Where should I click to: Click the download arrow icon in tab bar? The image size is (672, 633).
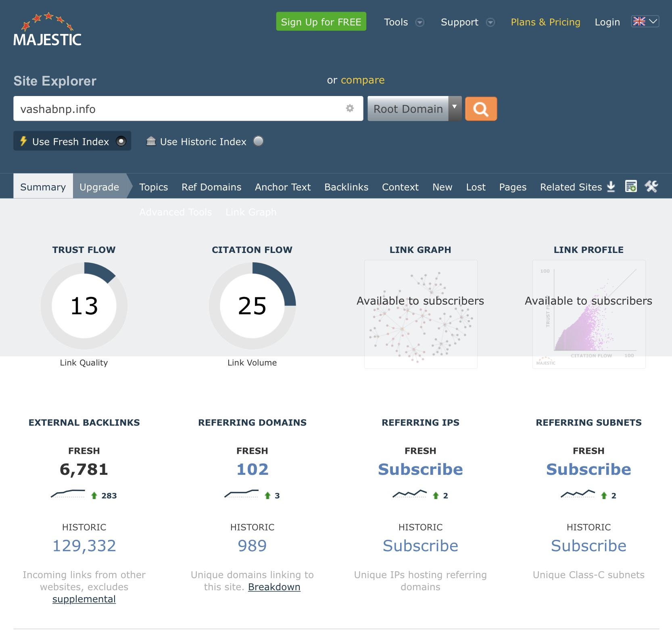point(611,186)
